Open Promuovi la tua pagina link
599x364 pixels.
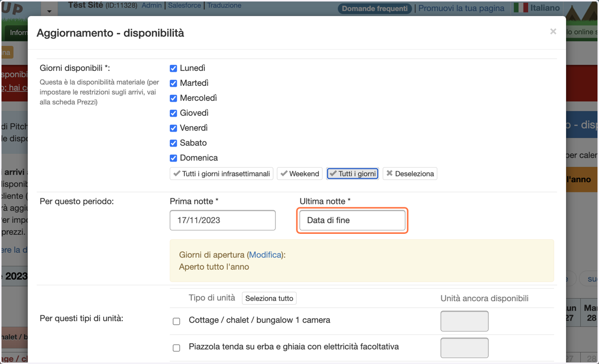pos(462,8)
